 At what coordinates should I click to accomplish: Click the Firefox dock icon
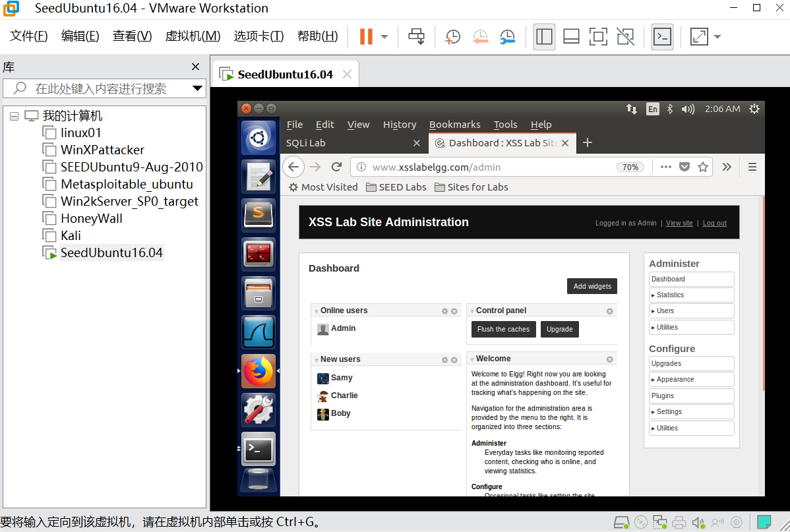click(x=258, y=371)
